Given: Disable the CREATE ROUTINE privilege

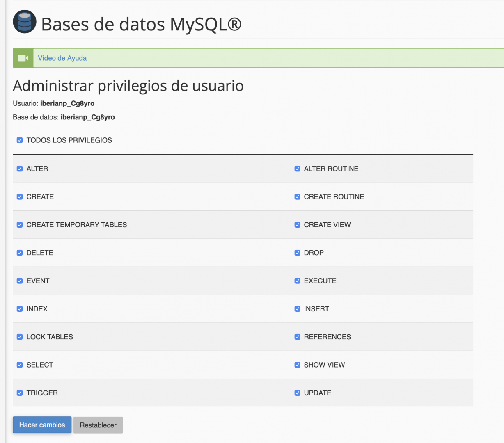Looking at the screenshot, I should 298,197.
